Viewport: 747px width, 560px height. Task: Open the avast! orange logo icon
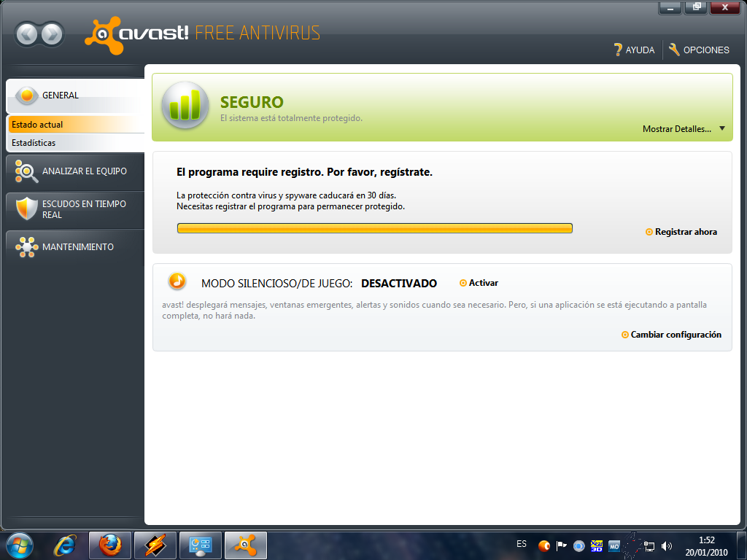pos(104,33)
